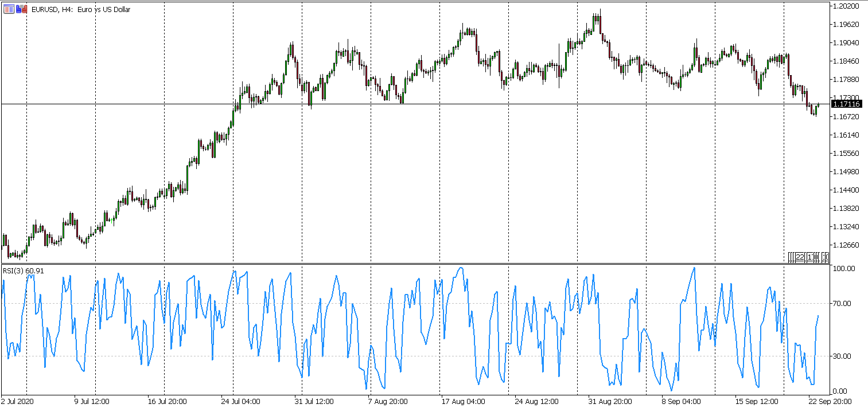The height and width of the screenshot is (408, 868).
Task: Click the 1.13240 price scale label
Action: coord(846,226)
